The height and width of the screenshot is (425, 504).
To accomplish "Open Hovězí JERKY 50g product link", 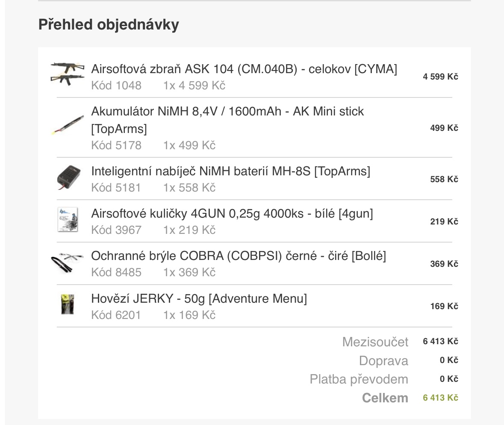I will [x=199, y=299].
